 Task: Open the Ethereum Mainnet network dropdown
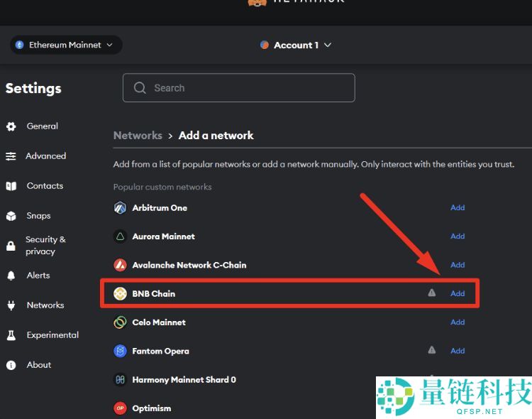pyautogui.click(x=66, y=45)
